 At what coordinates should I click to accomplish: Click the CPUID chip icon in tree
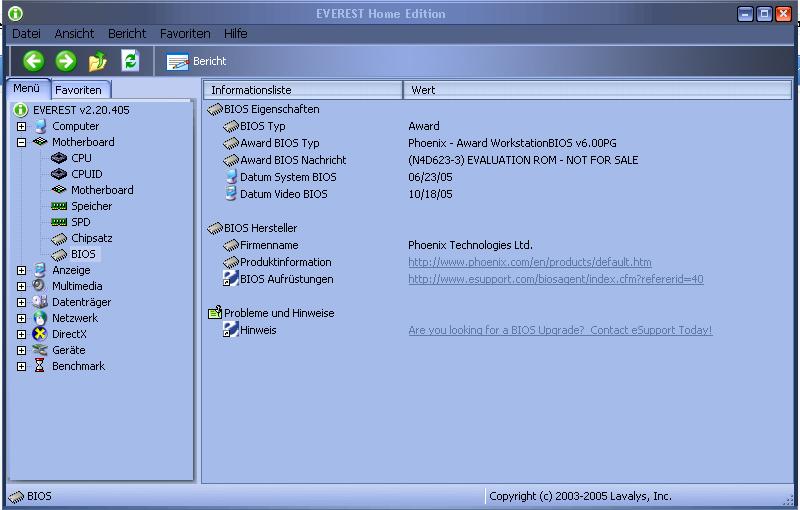tap(59, 174)
